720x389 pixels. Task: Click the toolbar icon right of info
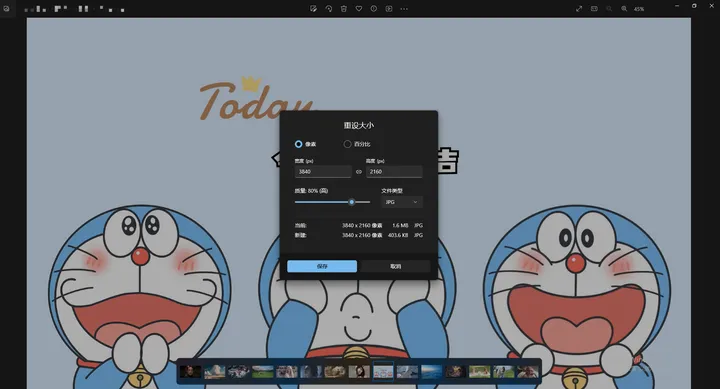[x=389, y=9]
